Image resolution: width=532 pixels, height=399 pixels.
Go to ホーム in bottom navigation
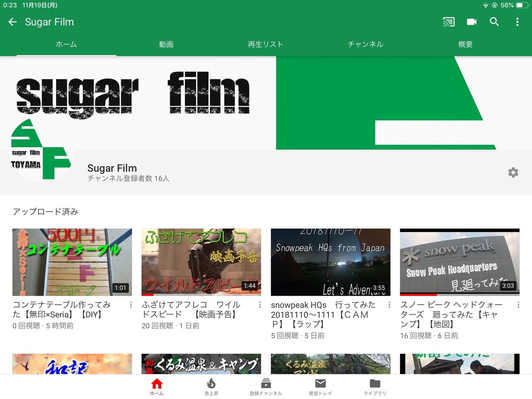pyautogui.click(x=157, y=387)
